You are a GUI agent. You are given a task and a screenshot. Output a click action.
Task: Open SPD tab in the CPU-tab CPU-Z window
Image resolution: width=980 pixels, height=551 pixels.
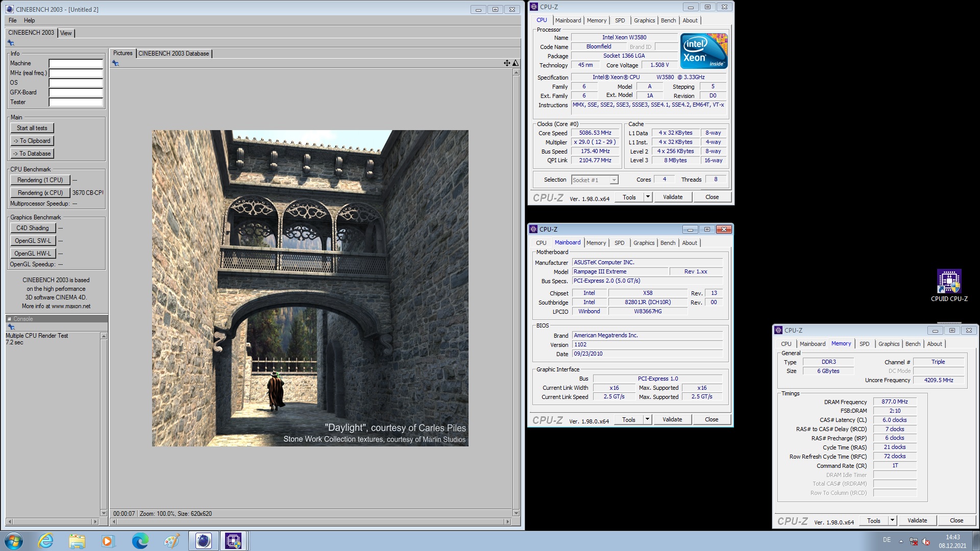pos(620,20)
